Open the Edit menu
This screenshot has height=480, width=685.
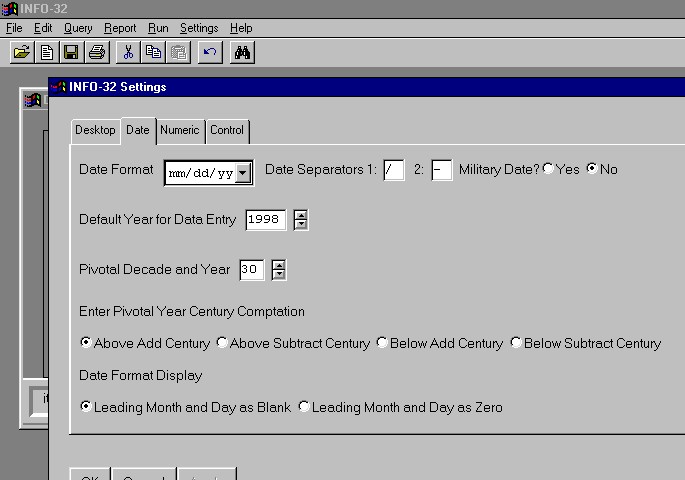43,28
